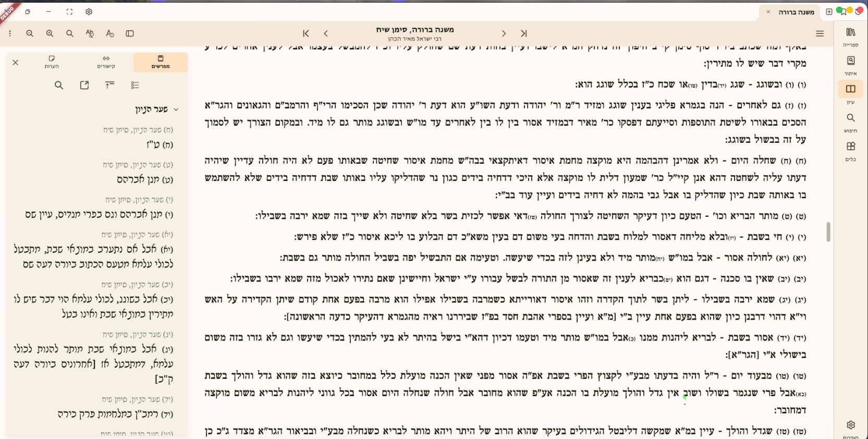The width and height of the screenshot is (868, 439).
Task: Search within the commentaries panel
Action: pos(59,85)
